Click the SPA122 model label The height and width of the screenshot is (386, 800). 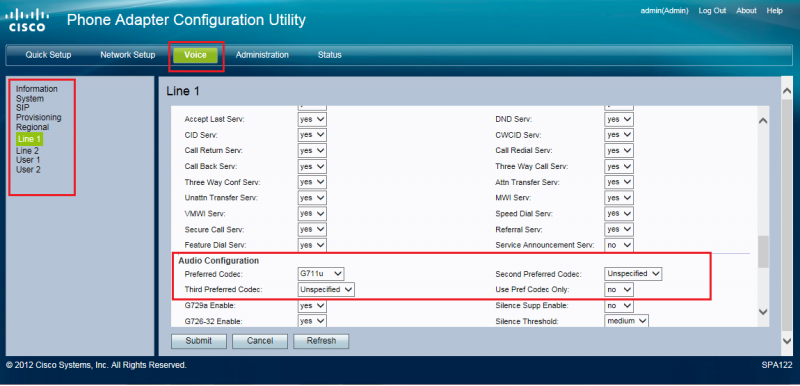777,366
